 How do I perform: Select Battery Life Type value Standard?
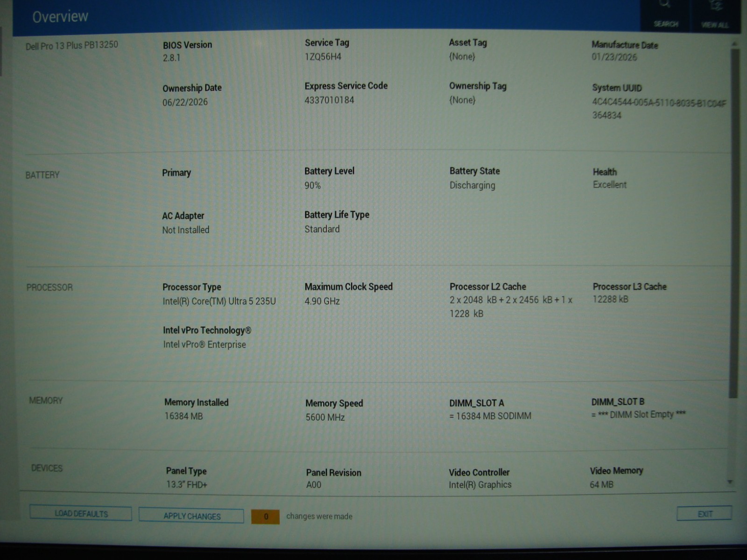point(322,229)
